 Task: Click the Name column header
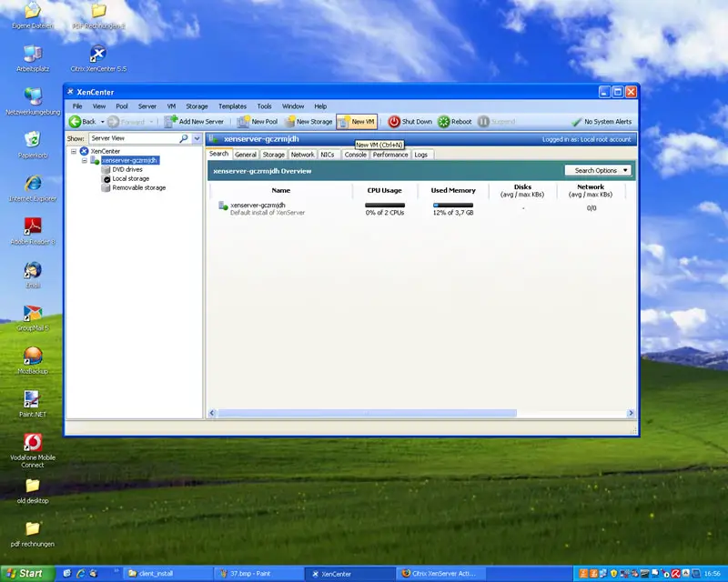(x=280, y=190)
